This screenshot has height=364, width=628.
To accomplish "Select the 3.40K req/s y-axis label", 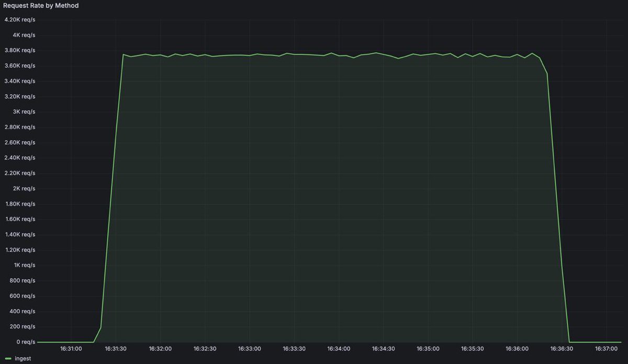I will pyautogui.click(x=19, y=81).
